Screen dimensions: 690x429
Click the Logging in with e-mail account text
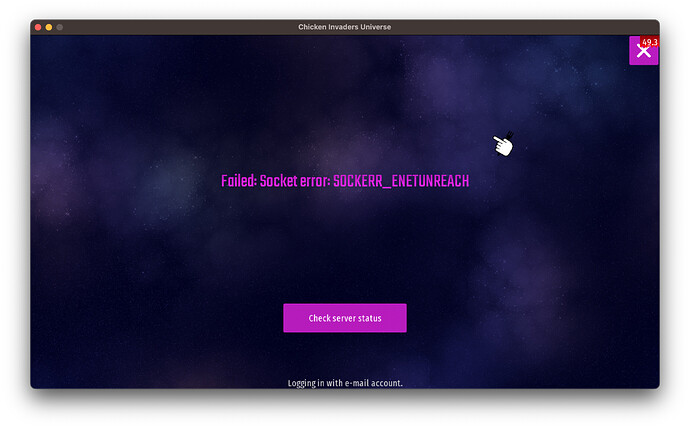tap(345, 383)
